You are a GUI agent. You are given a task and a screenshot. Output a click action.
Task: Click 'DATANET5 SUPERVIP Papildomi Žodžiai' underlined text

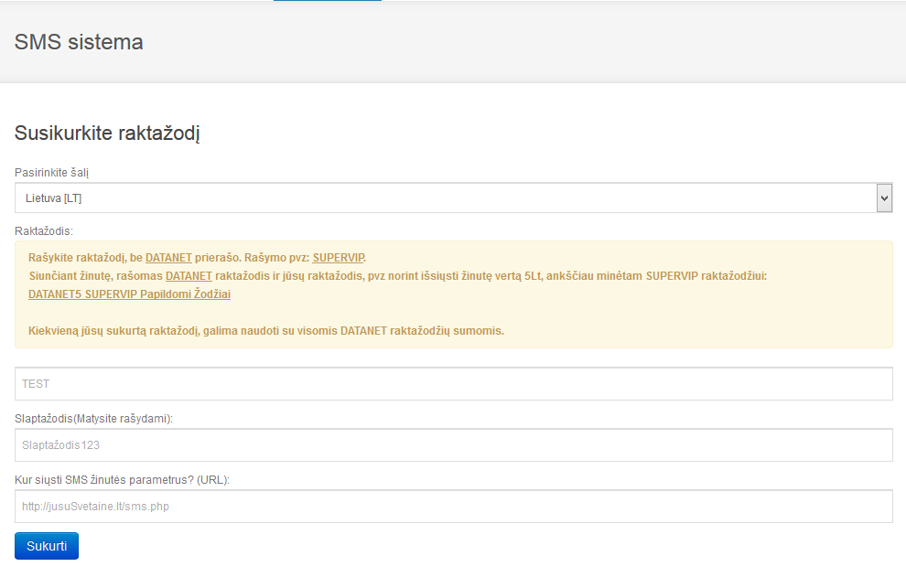click(x=129, y=294)
